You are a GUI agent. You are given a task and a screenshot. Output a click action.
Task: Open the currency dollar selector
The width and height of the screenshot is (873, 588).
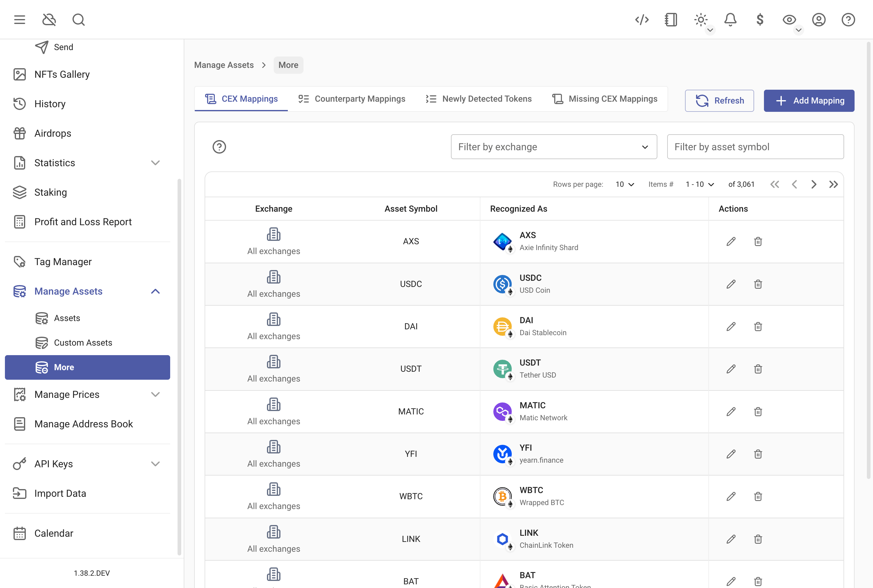tap(760, 19)
